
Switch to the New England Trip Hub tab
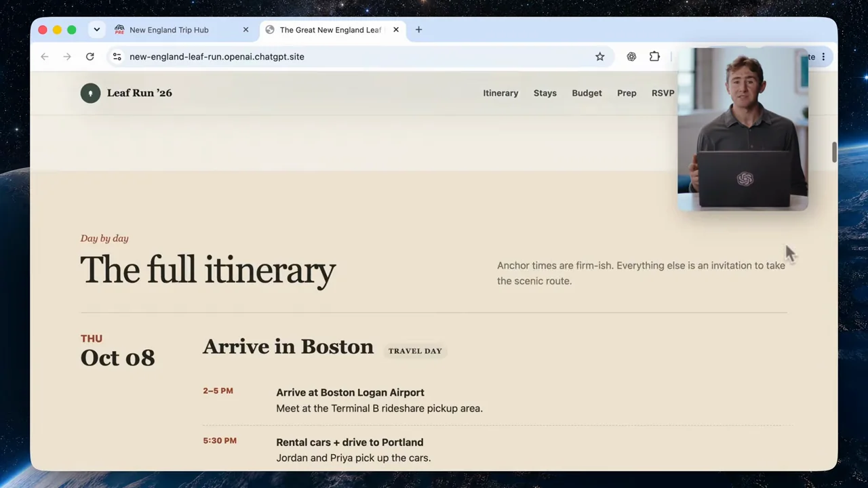tap(182, 30)
